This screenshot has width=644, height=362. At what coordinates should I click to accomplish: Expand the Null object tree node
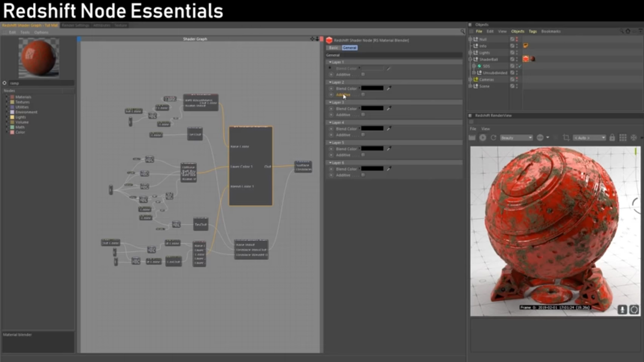pyautogui.click(x=471, y=39)
